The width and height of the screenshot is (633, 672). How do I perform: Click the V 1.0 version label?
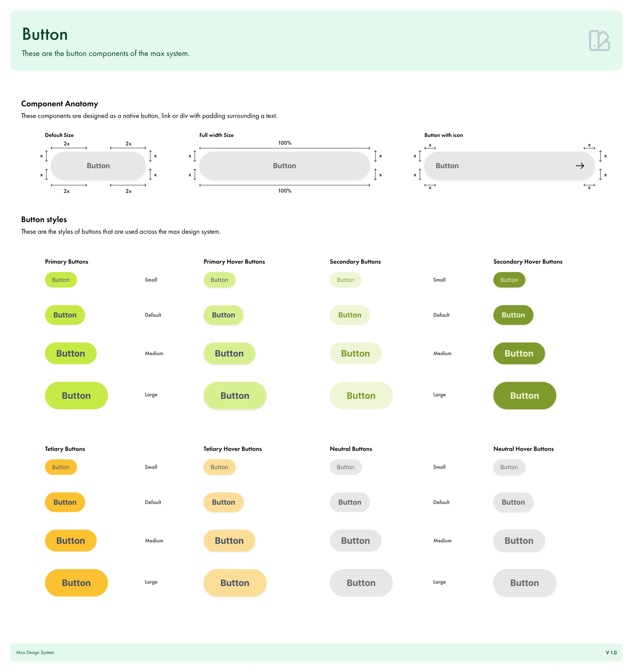click(x=611, y=653)
